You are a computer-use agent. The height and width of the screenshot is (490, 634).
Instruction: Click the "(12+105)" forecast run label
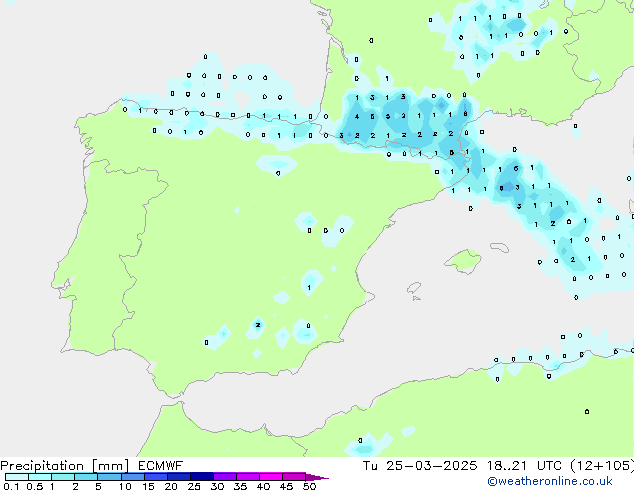pyautogui.click(x=602, y=466)
